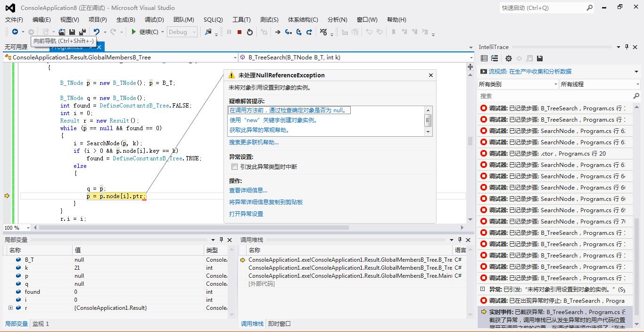This screenshot has width=644, height=332.
Task: Save the IntelliTrace recording
Action: pyautogui.click(x=540, y=58)
